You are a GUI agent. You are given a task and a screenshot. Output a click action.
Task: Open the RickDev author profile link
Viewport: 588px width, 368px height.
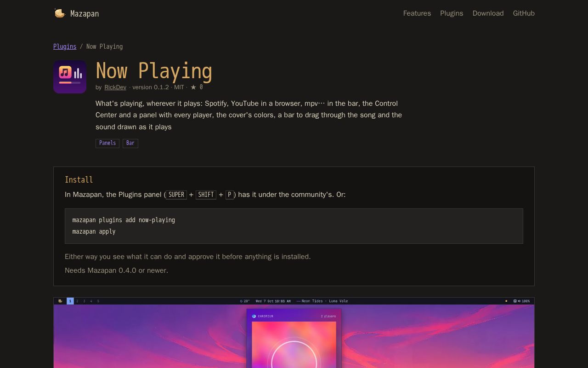115,87
